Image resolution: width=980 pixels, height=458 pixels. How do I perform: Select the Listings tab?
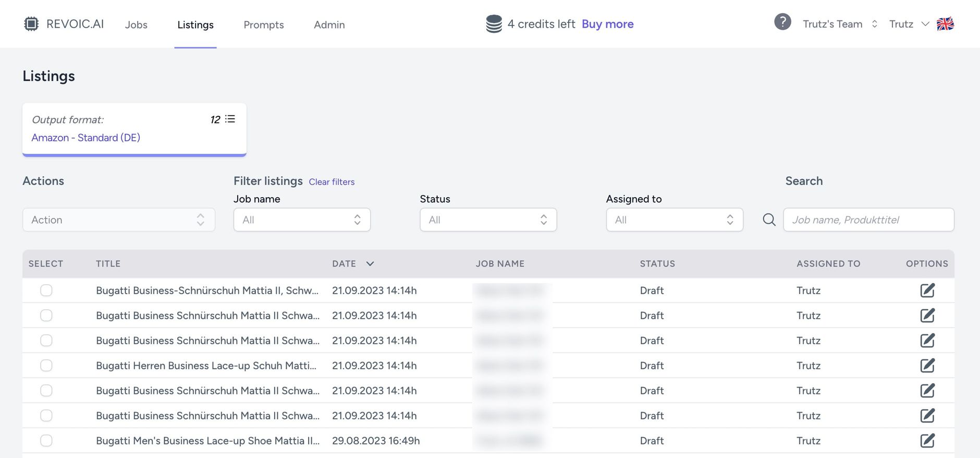(x=195, y=25)
